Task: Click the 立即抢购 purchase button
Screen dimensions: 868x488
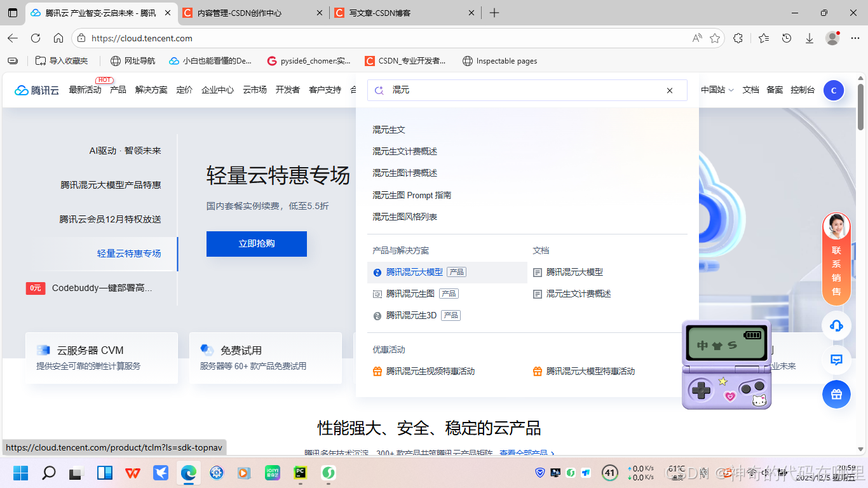Action: click(x=256, y=243)
